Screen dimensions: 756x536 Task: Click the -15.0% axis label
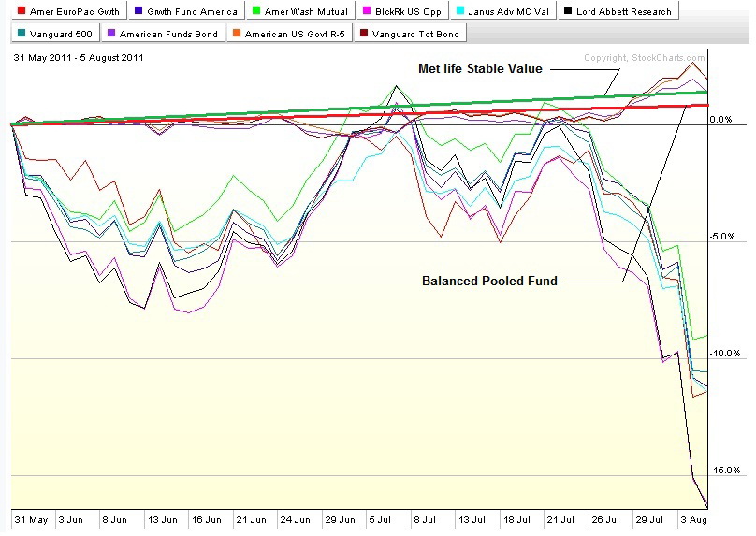coord(725,471)
